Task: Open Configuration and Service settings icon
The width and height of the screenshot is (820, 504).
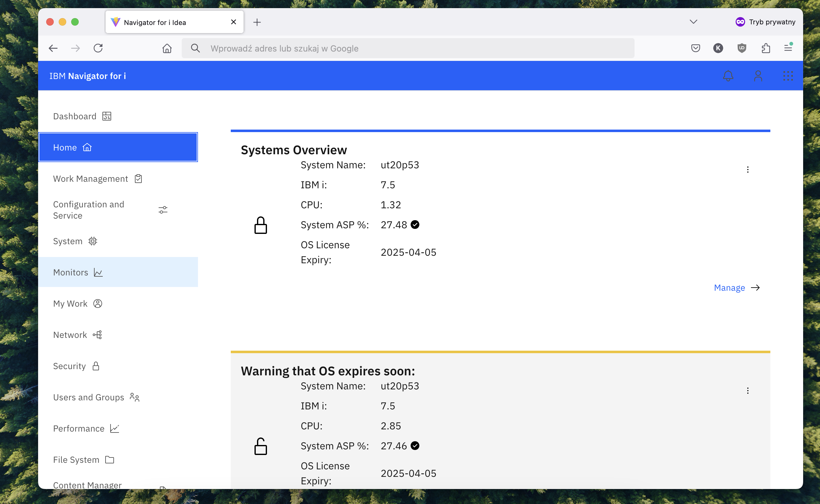Action: tap(163, 210)
